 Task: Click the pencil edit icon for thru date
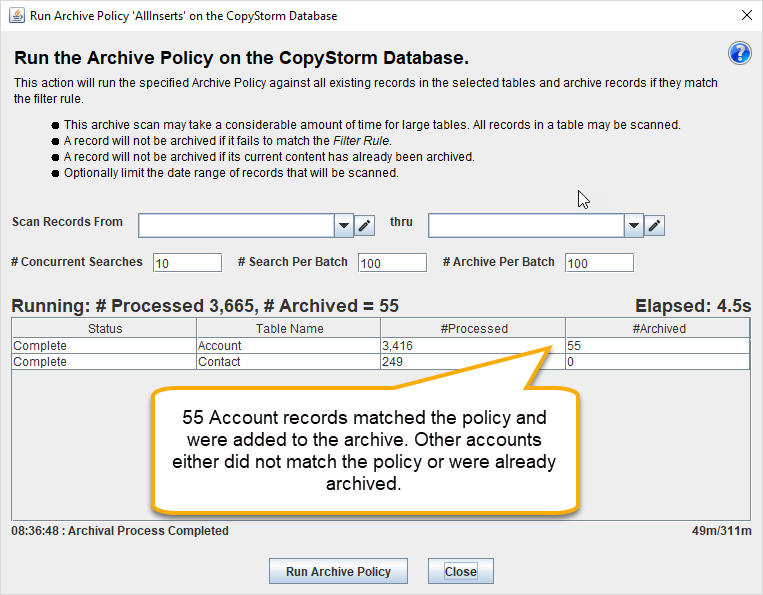[654, 225]
